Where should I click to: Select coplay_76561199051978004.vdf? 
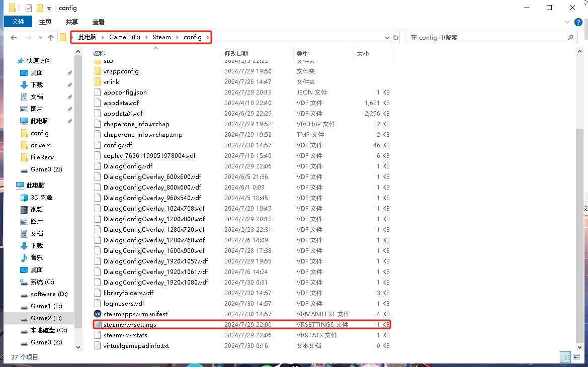(149, 155)
